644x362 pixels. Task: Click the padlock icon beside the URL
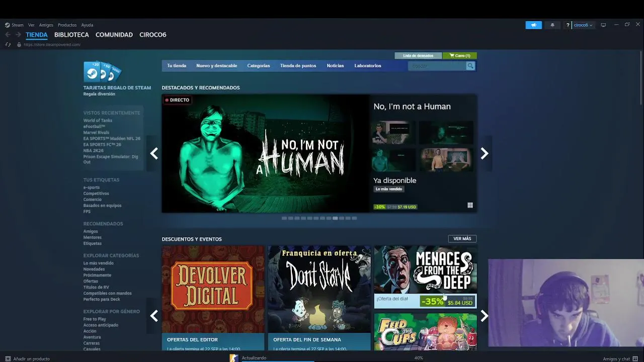(19, 45)
